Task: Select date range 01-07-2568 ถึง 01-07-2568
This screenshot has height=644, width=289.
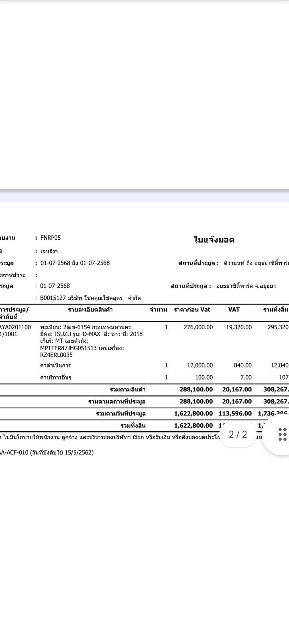Action: coord(75,263)
